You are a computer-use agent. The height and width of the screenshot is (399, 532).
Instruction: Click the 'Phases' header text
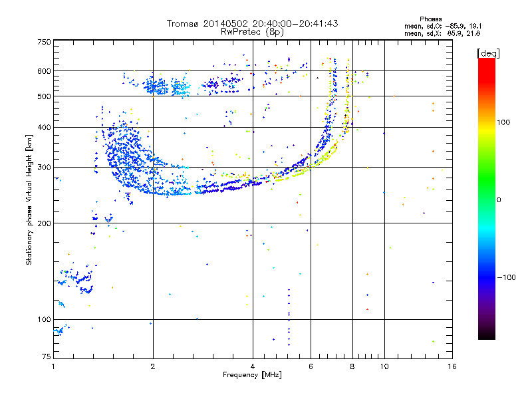[430, 19]
